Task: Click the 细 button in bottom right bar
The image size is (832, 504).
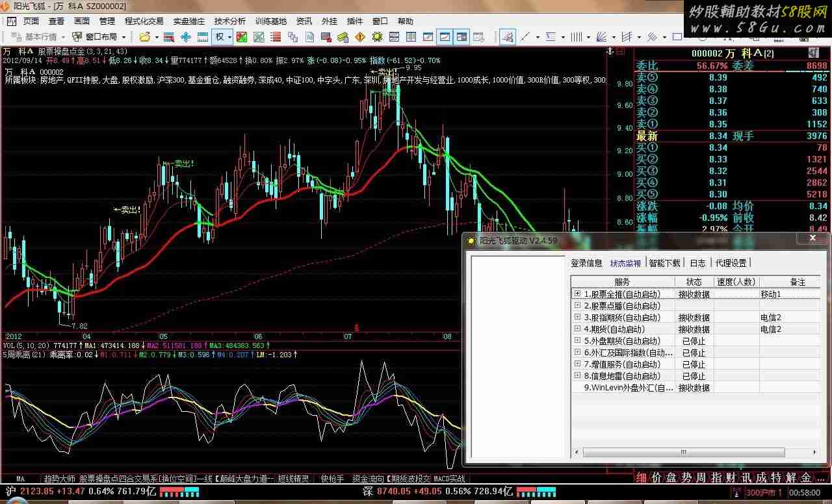Action: pyautogui.click(x=642, y=477)
